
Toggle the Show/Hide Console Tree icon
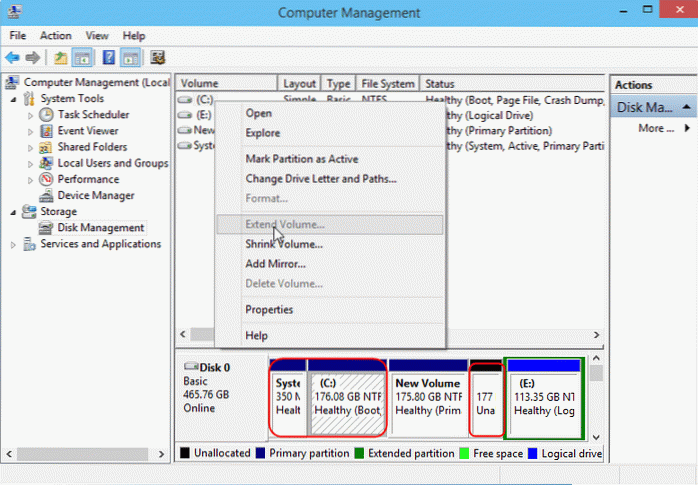click(82, 58)
